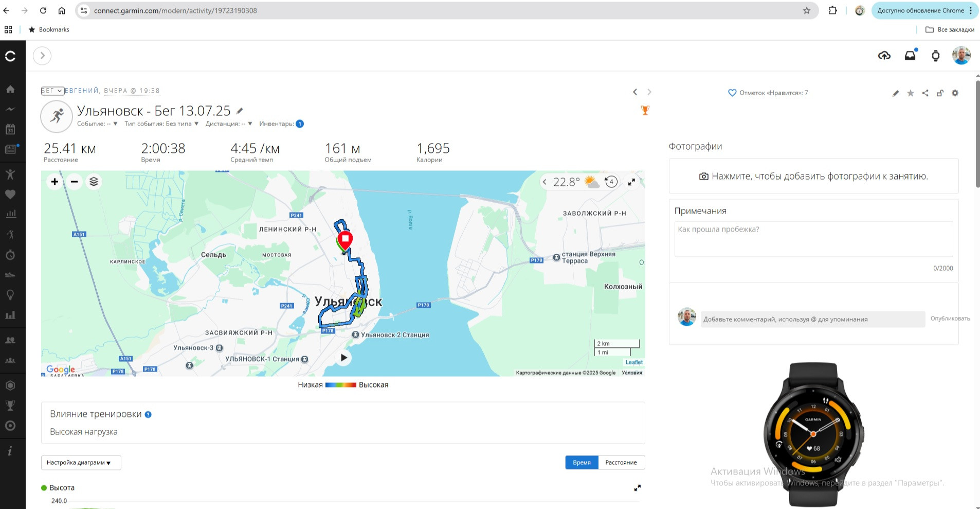Click the Примечания notes text field

click(813, 239)
